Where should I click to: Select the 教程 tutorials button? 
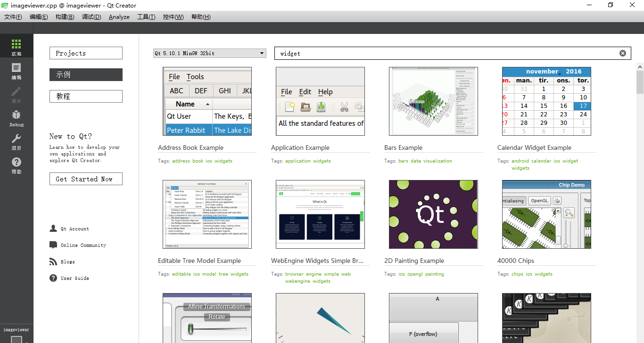click(86, 96)
